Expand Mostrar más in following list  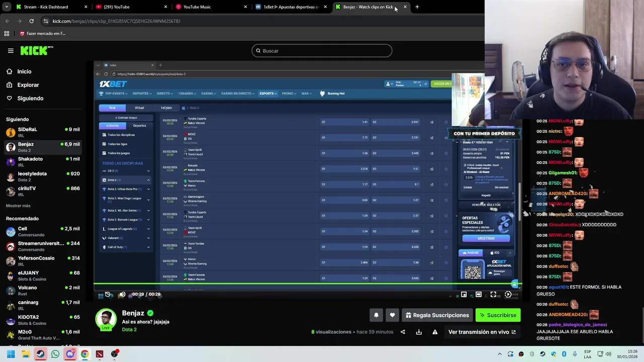click(18, 206)
